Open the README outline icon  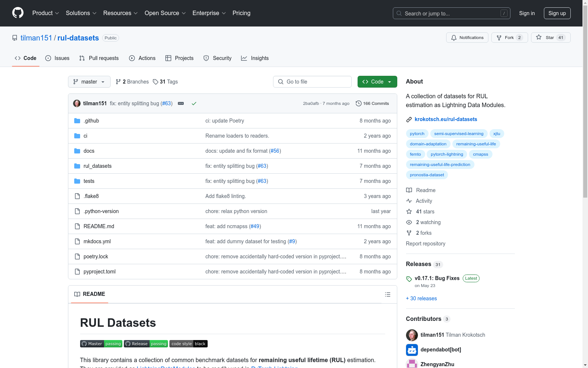tap(387, 294)
